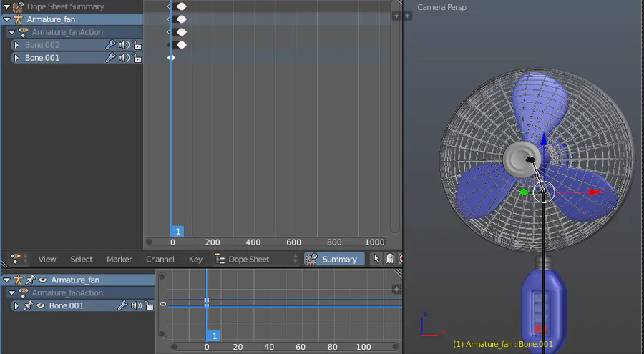Click the Bone.002 keyframe diamond
Viewport: 644px width, 354px height.
click(x=182, y=45)
